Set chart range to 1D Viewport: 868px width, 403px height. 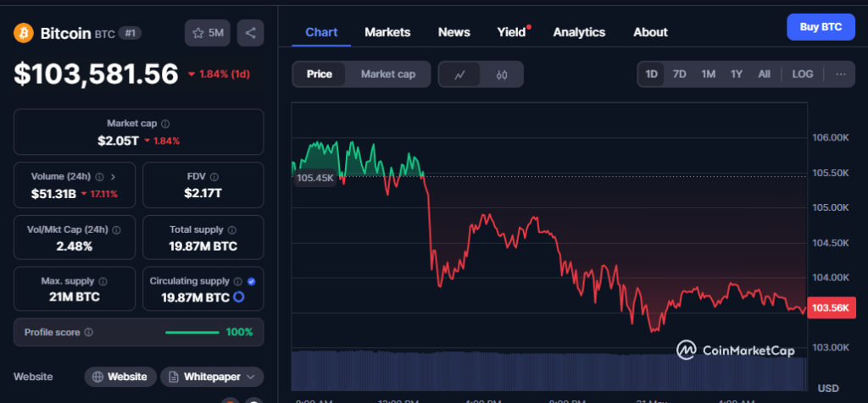pyautogui.click(x=652, y=74)
